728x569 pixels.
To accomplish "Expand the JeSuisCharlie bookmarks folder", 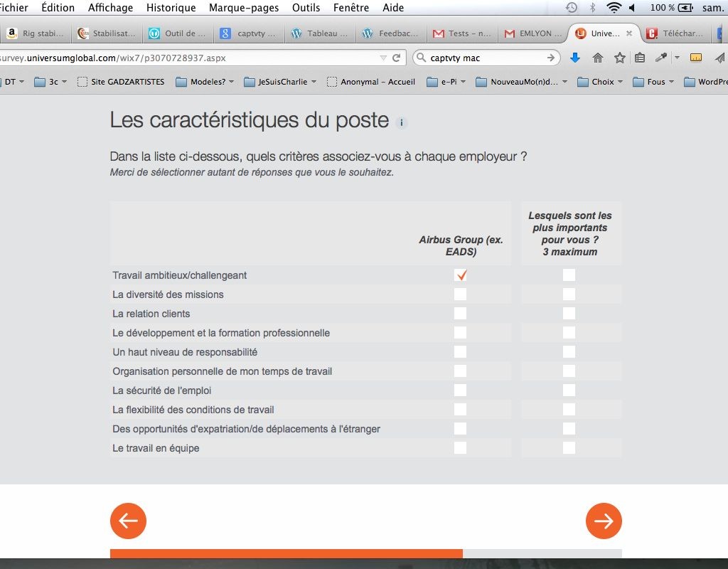I will tap(280, 82).
